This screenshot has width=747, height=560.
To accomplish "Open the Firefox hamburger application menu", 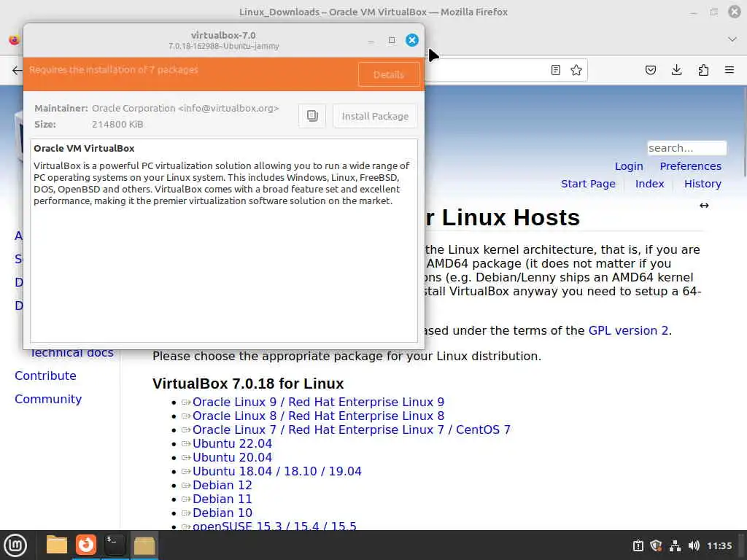I will tap(729, 70).
